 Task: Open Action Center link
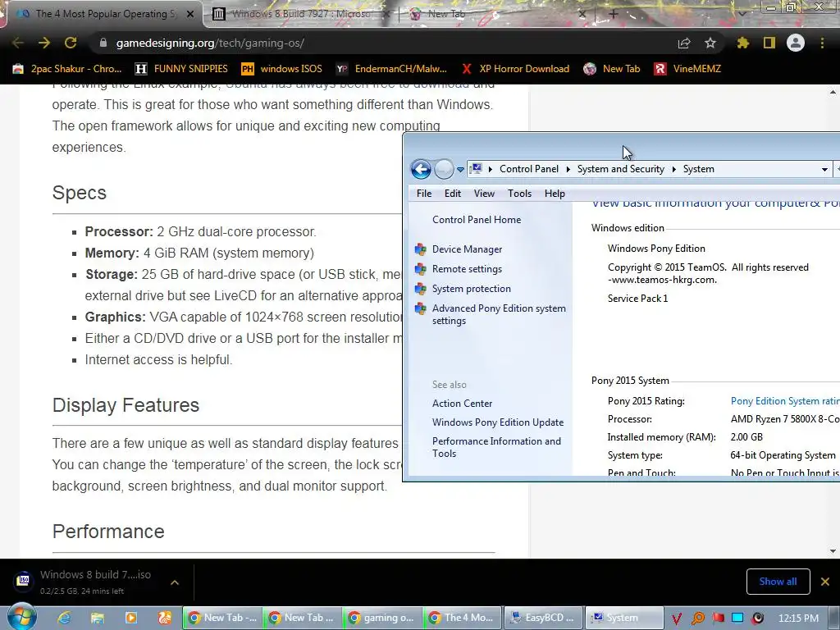[462, 404]
